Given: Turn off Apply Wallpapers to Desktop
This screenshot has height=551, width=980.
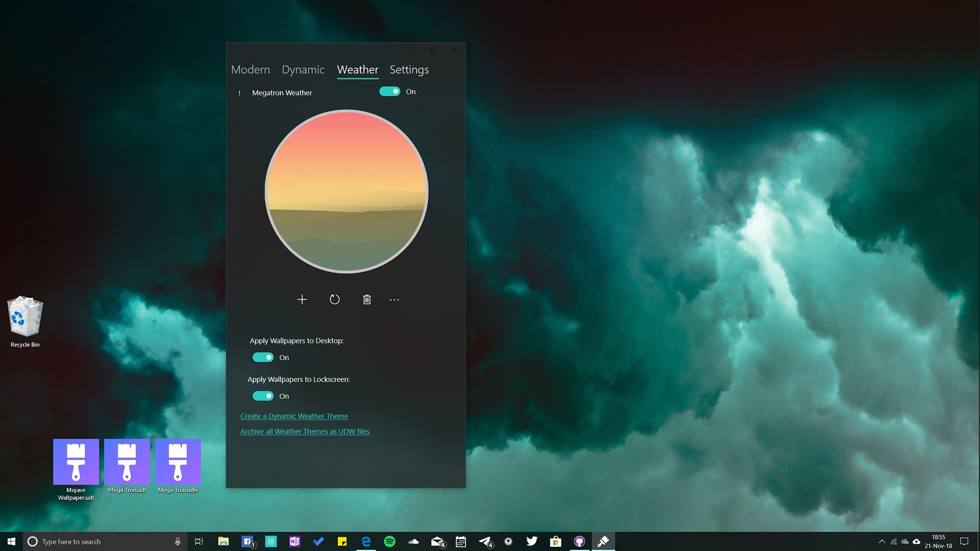Looking at the screenshot, I should 263,357.
